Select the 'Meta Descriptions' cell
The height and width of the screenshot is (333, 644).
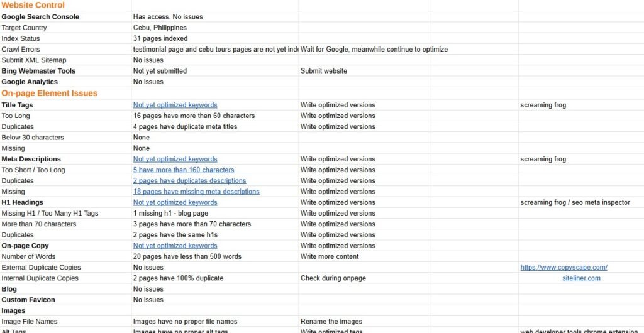(65, 159)
